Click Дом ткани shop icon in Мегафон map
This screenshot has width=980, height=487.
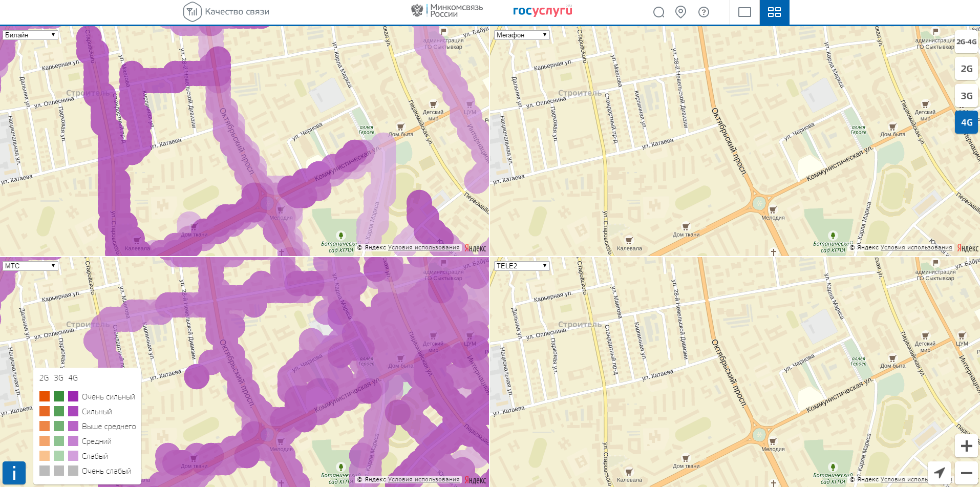[686, 227]
